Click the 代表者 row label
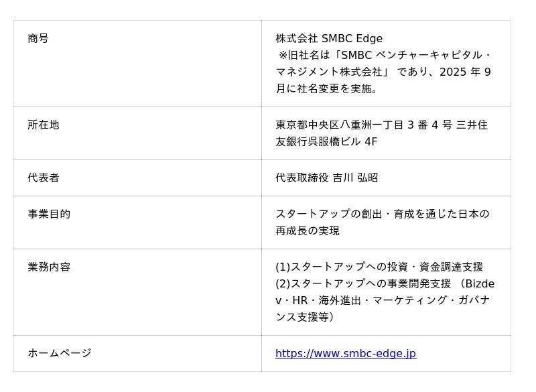This screenshot has width=536, height=392. [x=44, y=178]
